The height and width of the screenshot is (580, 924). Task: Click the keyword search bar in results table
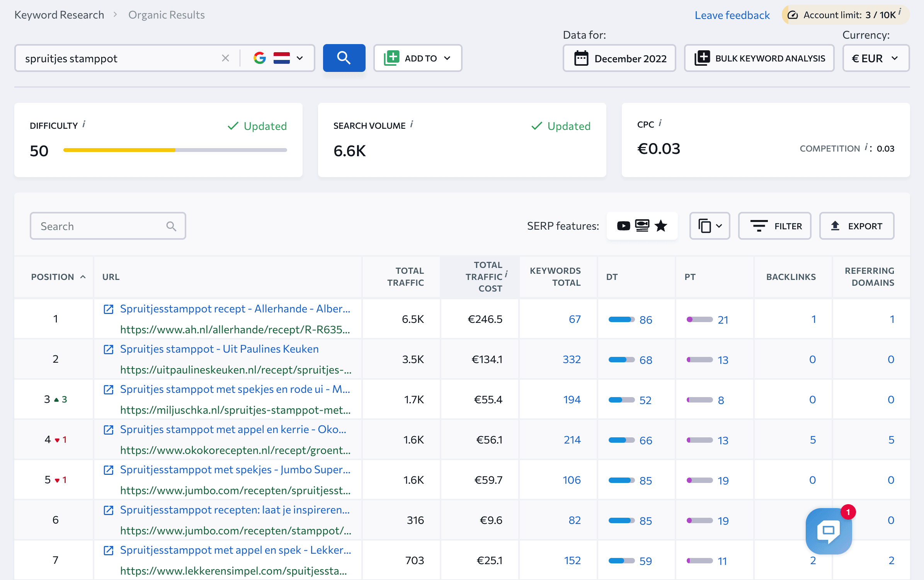click(107, 225)
